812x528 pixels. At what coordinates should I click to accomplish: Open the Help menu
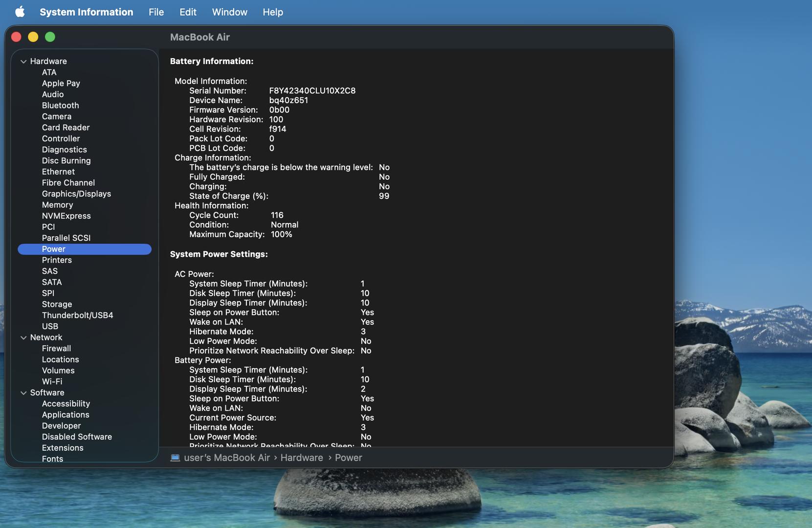272,12
